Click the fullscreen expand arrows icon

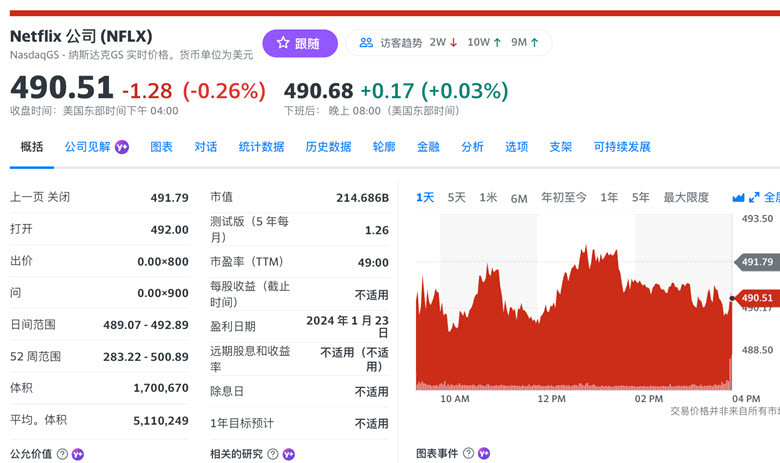[x=754, y=198]
